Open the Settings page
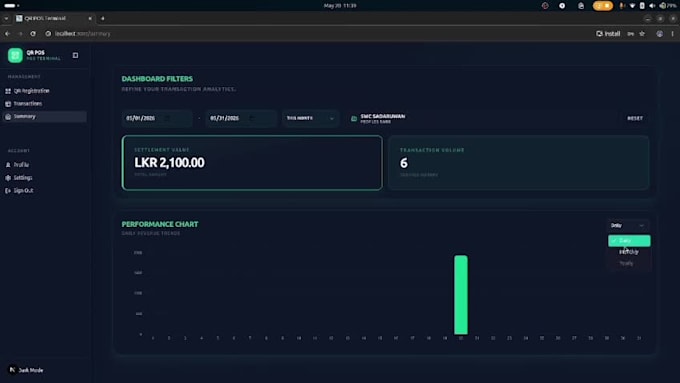Image resolution: width=680 pixels, height=383 pixels. (45, 178)
